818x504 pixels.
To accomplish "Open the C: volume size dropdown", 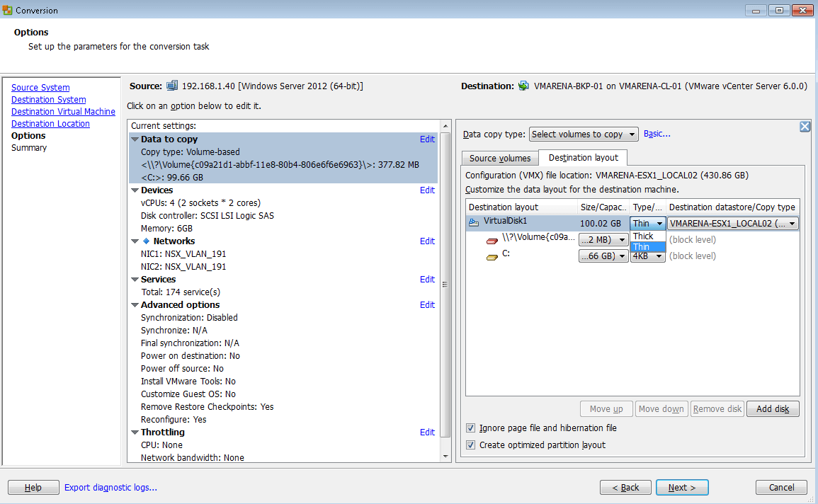I will click(x=603, y=256).
